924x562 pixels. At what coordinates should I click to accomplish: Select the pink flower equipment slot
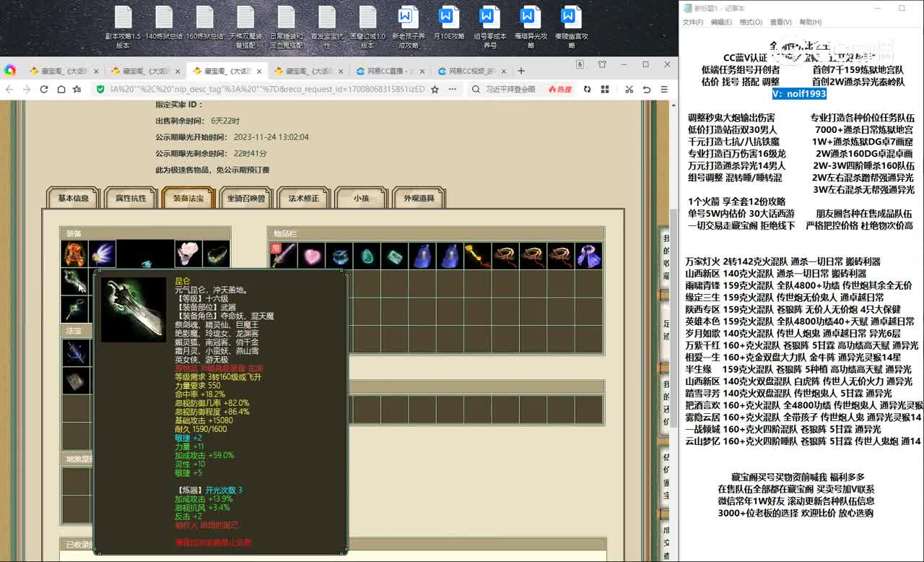tap(188, 254)
